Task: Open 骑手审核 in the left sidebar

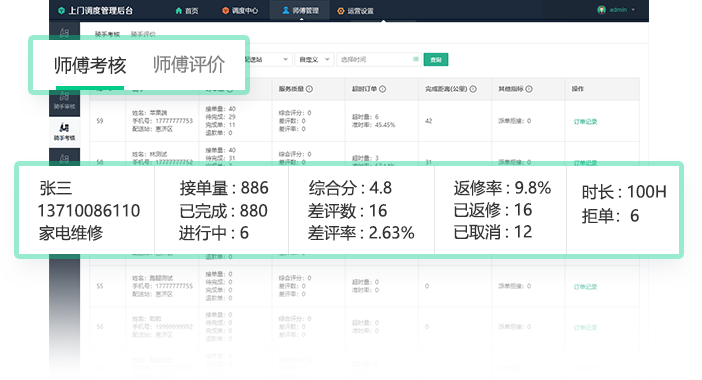Action: (64, 101)
